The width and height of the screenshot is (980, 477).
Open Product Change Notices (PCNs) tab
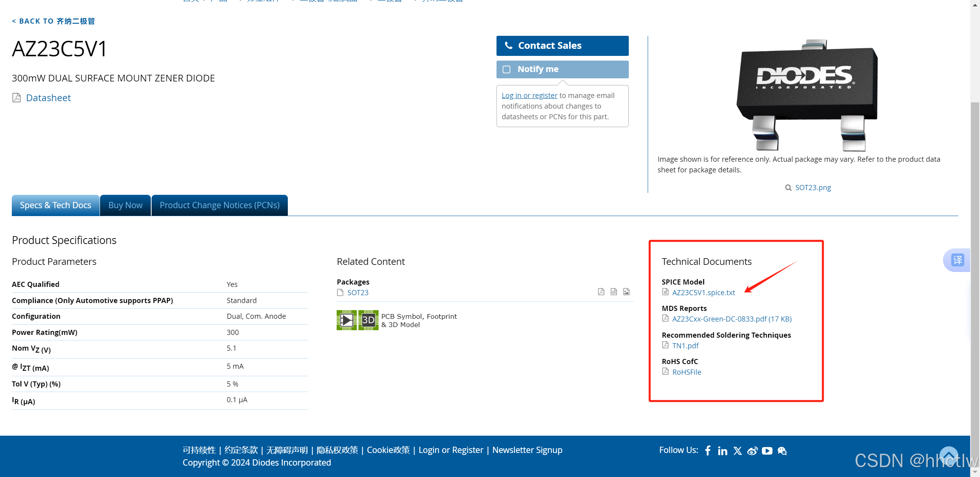pyautogui.click(x=219, y=205)
